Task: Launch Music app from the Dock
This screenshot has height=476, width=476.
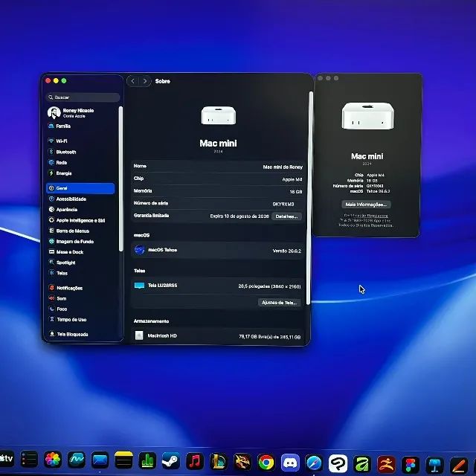Action: tap(195, 461)
